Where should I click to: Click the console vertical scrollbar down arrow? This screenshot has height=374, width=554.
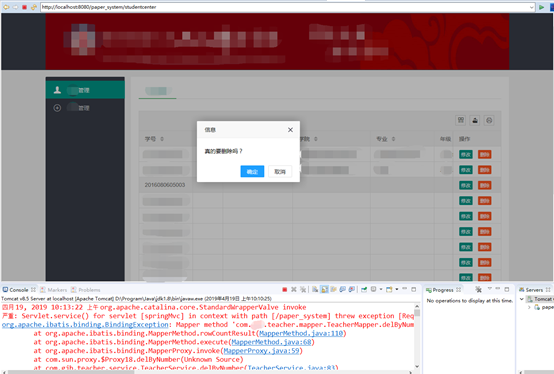(417, 366)
